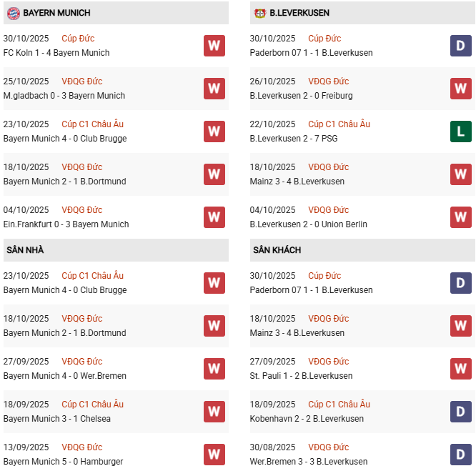The width and height of the screenshot is (476, 471).
Task: Click Cúp C1 Châu Âu label for Chelsea match
Action: tap(93, 405)
